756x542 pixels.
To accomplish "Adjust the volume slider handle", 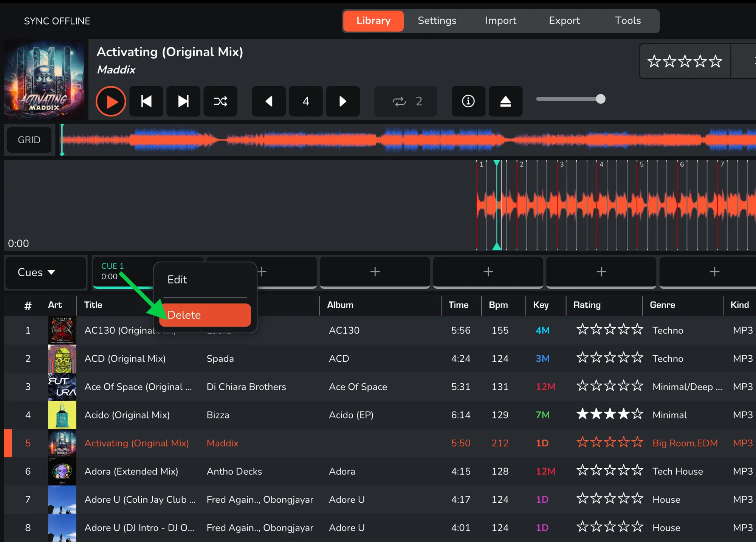I will point(600,99).
